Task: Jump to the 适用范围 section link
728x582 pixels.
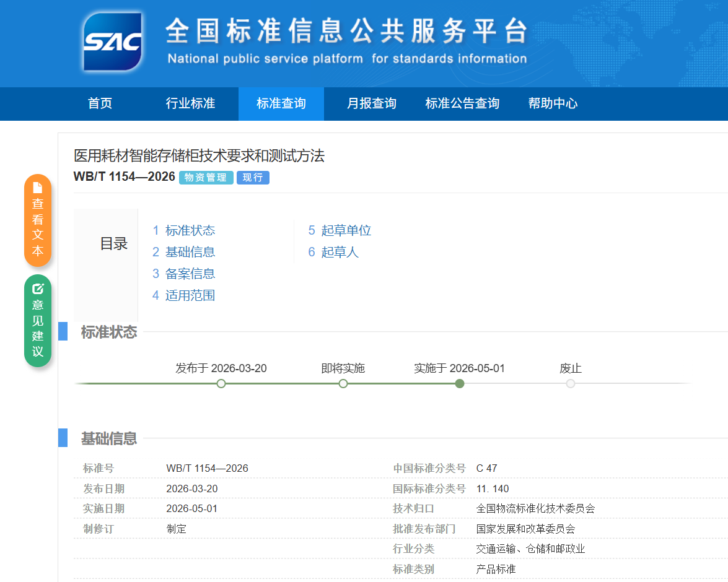Action: click(x=184, y=295)
